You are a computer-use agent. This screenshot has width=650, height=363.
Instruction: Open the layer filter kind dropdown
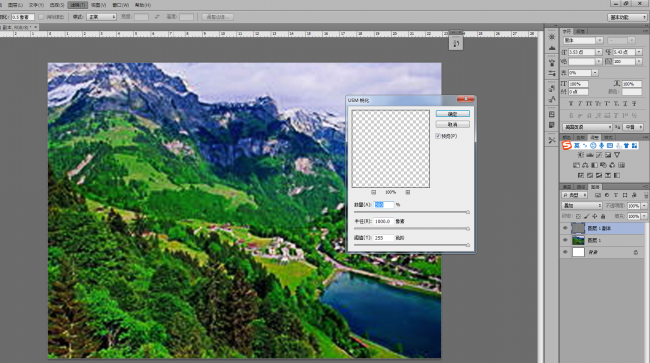pos(575,195)
